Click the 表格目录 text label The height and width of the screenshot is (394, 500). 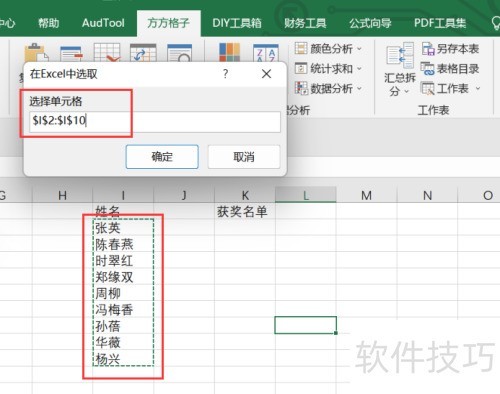click(458, 69)
